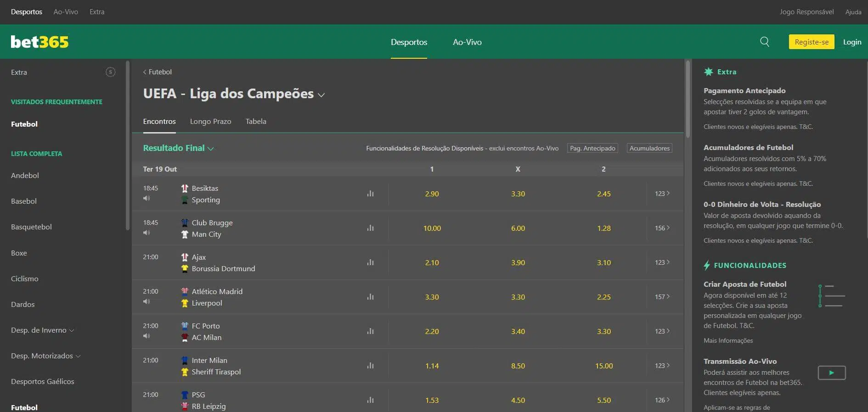The height and width of the screenshot is (412, 868).
Task: Select Ao-Vivo in green header navigation
Action: pos(467,42)
